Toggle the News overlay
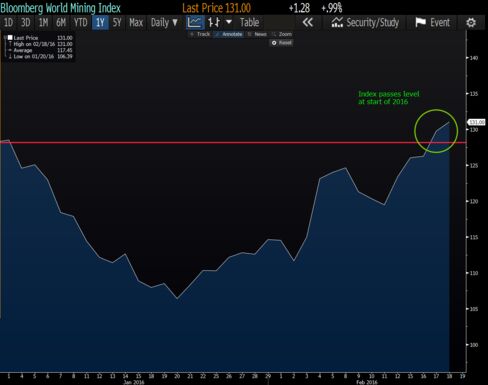488x385 pixels. 257,34
